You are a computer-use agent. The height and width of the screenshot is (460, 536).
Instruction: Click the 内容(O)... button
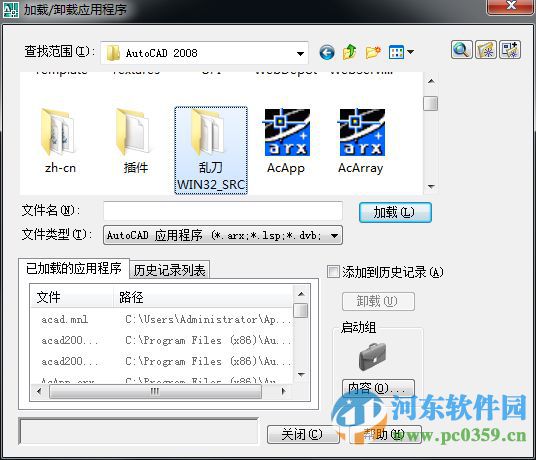click(x=378, y=388)
